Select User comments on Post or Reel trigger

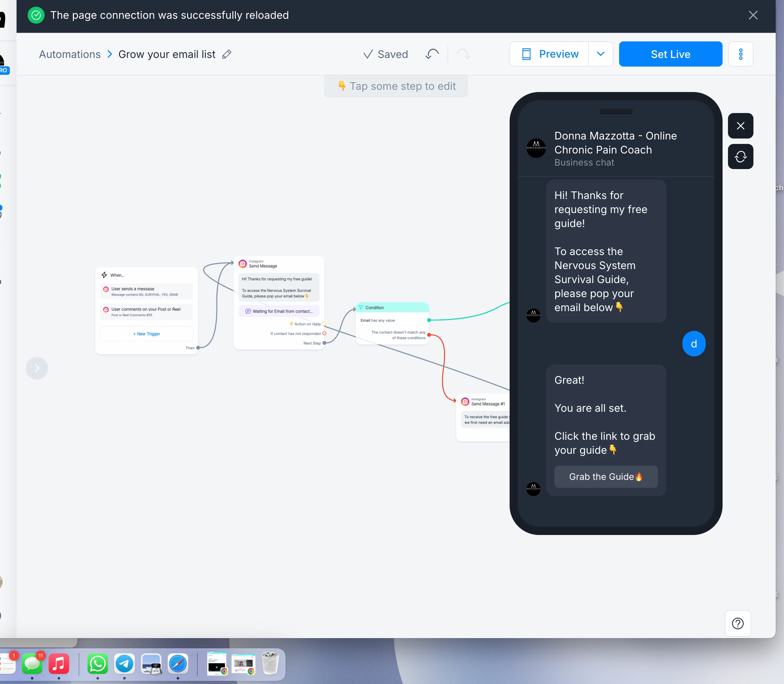pos(146,312)
